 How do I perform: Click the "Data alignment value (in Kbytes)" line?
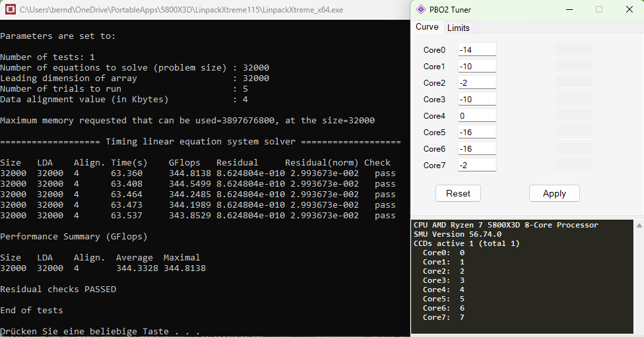tap(124, 100)
